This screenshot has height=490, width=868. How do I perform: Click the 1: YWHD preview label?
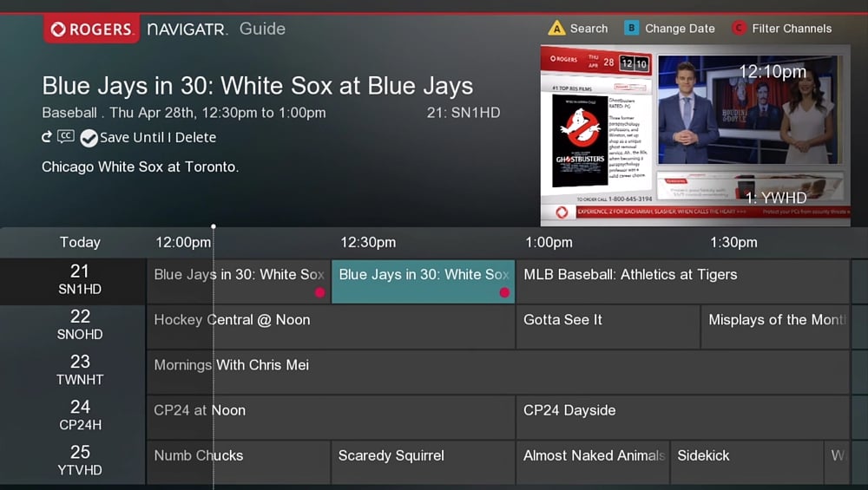coord(775,198)
